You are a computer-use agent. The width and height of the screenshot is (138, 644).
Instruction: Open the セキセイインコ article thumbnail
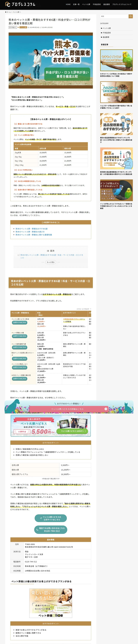point(117,60)
